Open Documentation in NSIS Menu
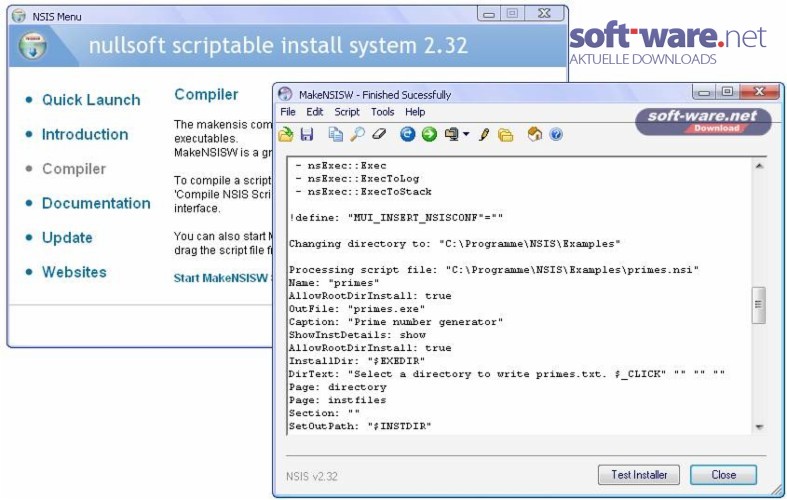Screen dimensions: 787x500 pos(96,203)
